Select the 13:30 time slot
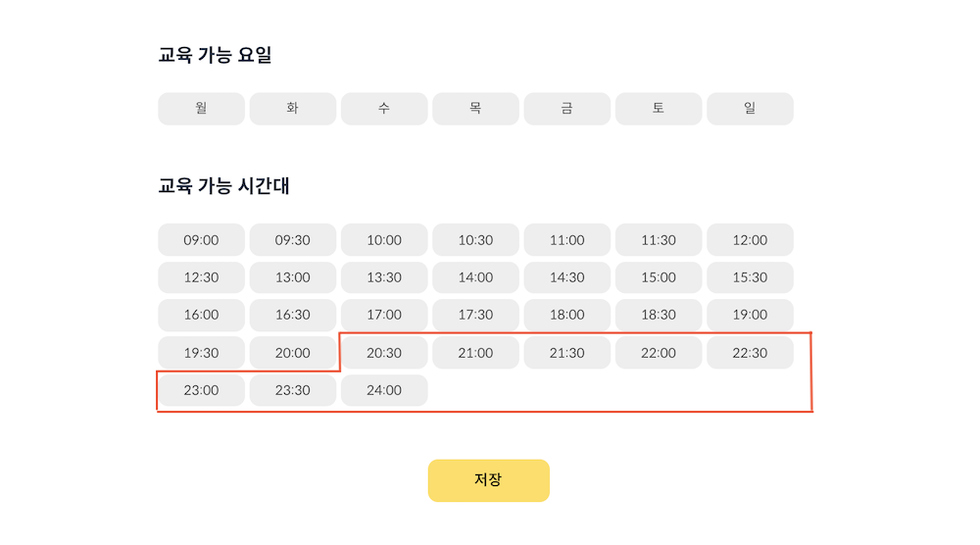 click(384, 277)
